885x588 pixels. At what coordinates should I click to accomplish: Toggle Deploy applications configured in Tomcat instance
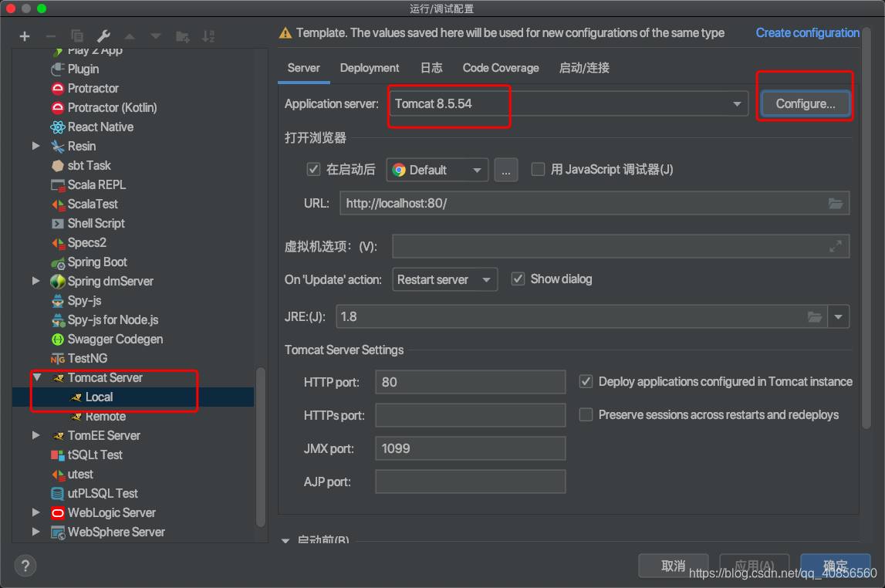coord(586,382)
